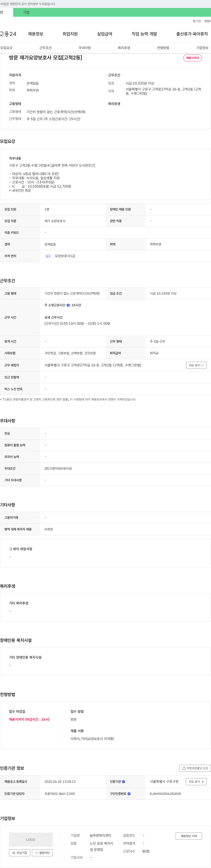Select insurance text 국민연금, 고용보험, 산재보험, 건강보험

(x=70, y=353)
